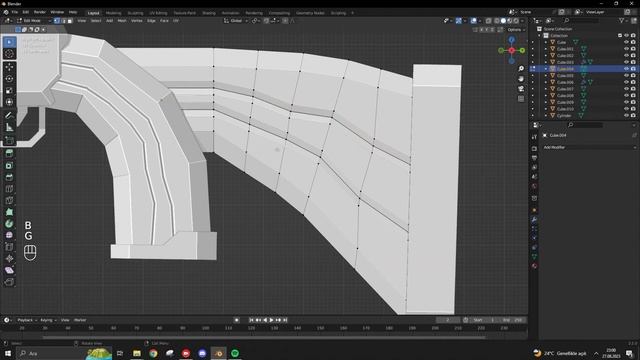Screen dimensions: 640x360
Task: Open the Marker menu in timeline
Action: pos(80,320)
